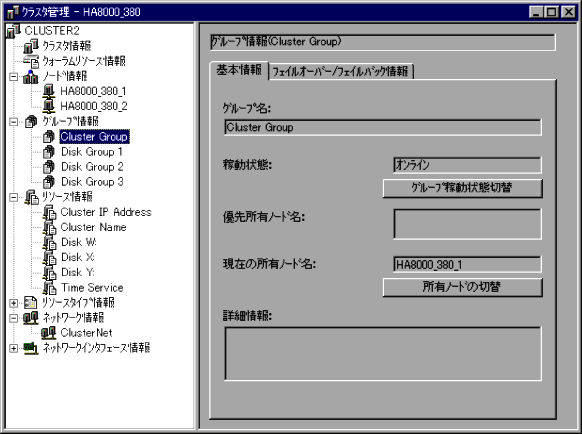The height and width of the screenshot is (434, 582).
Task: Select the highlighted Cluster Group label
Action: pyautogui.click(x=94, y=137)
